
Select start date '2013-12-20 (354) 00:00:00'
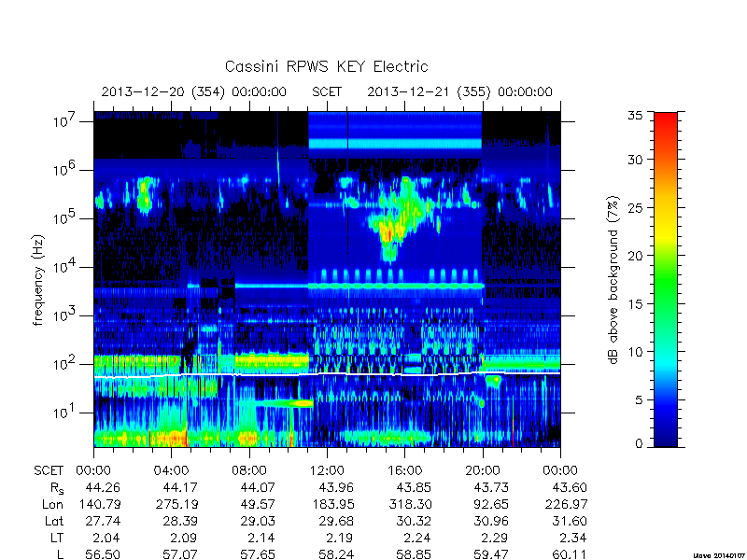pyautogui.click(x=194, y=91)
